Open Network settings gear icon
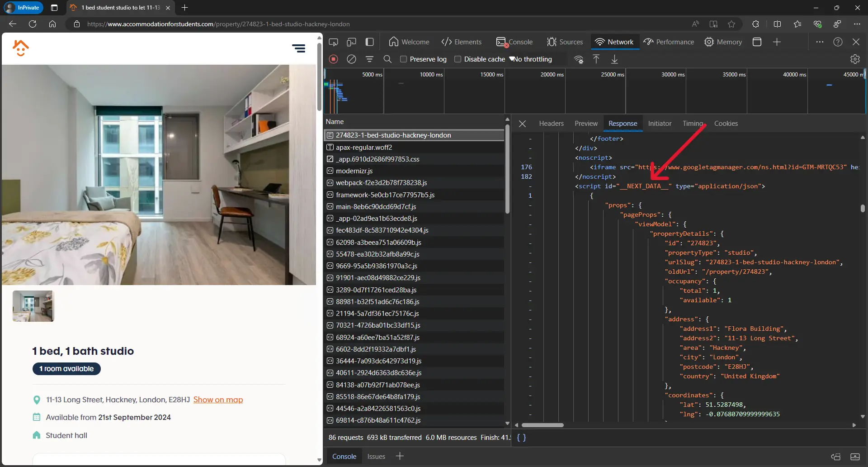 (x=854, y=59)
